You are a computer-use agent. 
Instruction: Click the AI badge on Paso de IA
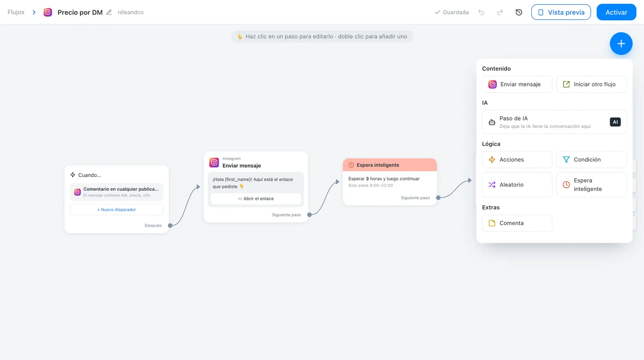point(615,122)
